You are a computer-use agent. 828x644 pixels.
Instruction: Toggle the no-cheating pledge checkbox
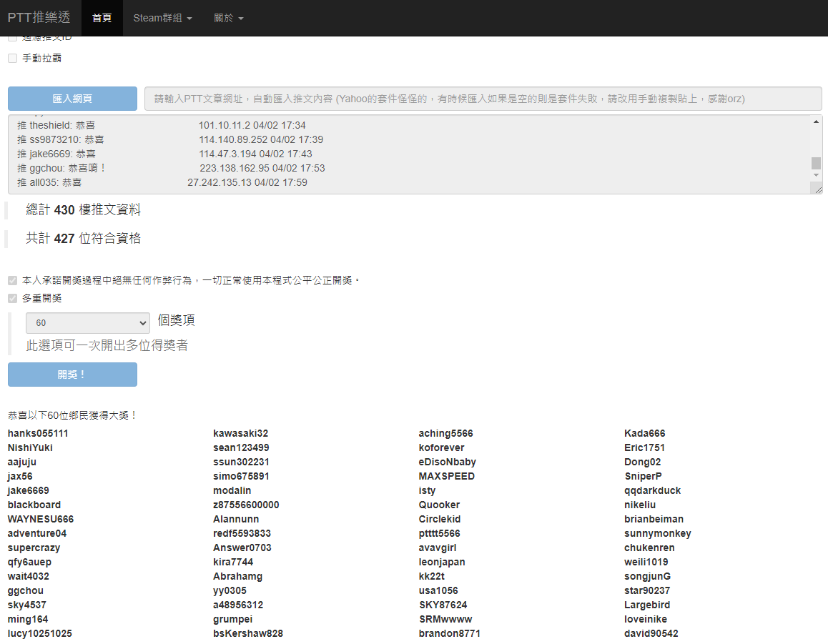(x=13, y=280)
